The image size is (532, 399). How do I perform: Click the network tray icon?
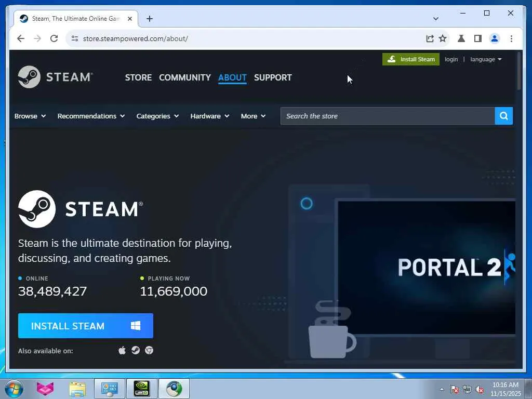point(467,390)
